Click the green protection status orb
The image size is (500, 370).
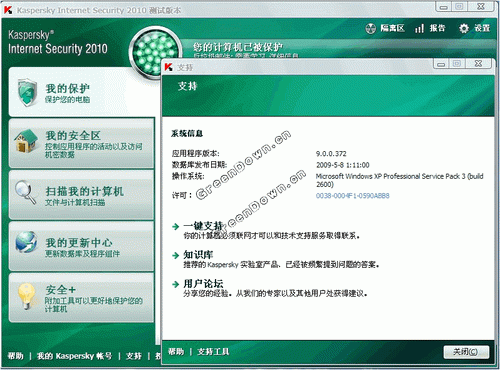tap(155, 52)
